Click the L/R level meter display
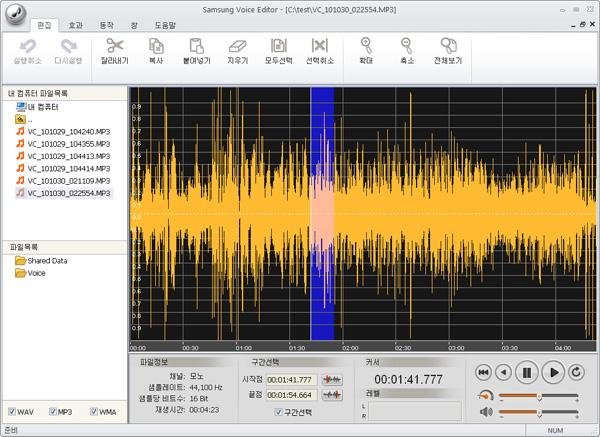 414,411
